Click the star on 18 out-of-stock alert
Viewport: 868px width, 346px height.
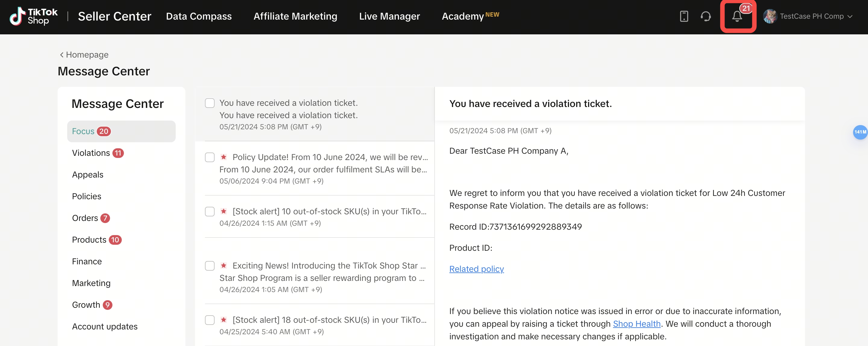pos(223,320)
